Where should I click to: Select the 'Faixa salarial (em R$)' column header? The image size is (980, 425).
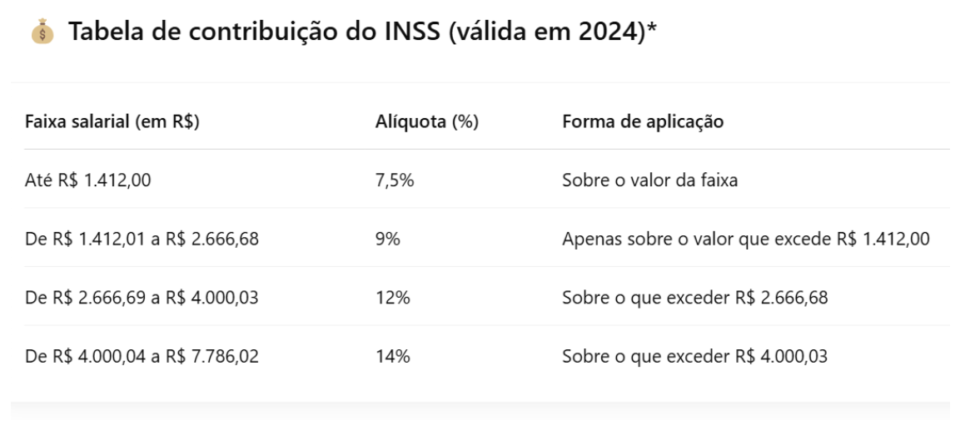point(112,121)
